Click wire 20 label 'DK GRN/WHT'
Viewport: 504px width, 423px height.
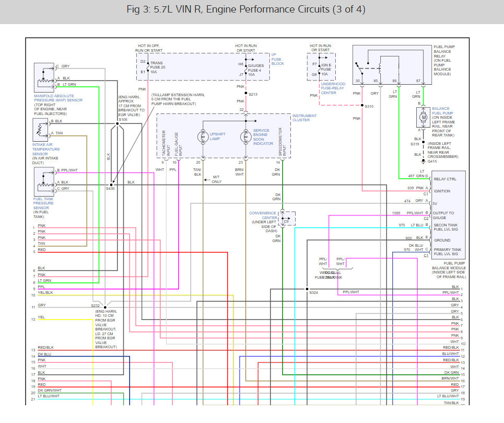tap(50, 390)
